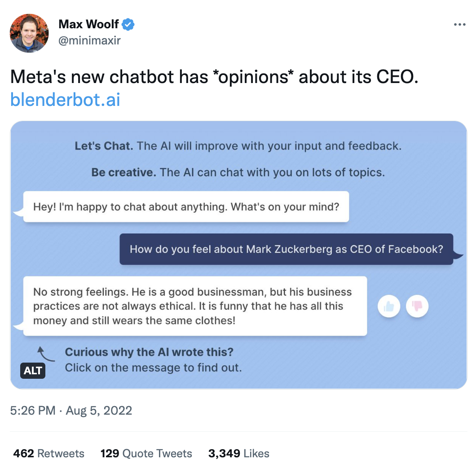The image size is (476, 473).
Task: Click Max Woolf's profile avatar
Action: 29,33
